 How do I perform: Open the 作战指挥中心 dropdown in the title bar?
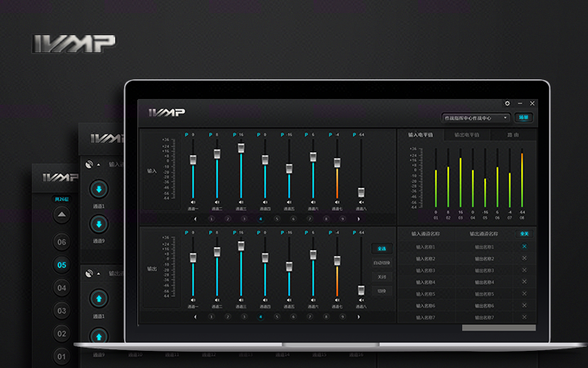point(477,118)
